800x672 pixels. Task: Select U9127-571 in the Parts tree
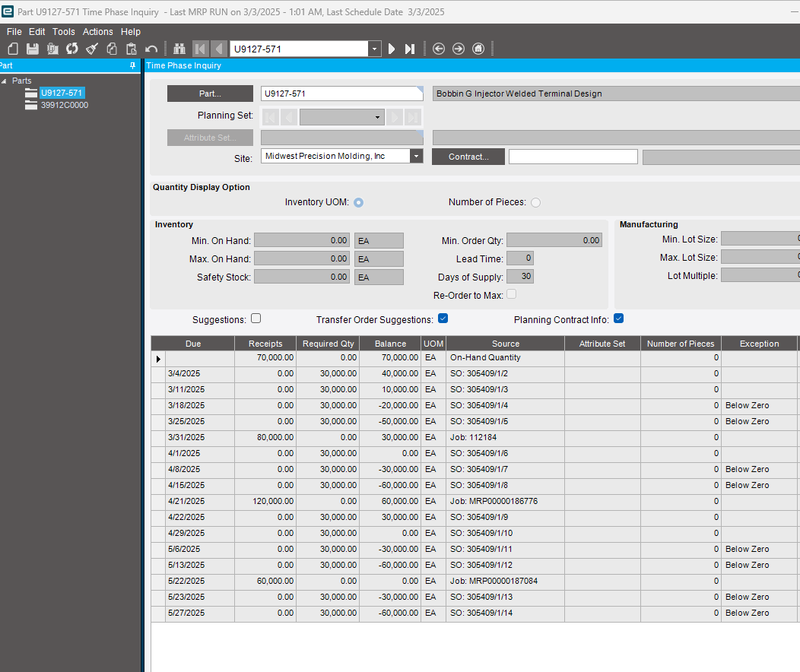(x=62, y=93)
